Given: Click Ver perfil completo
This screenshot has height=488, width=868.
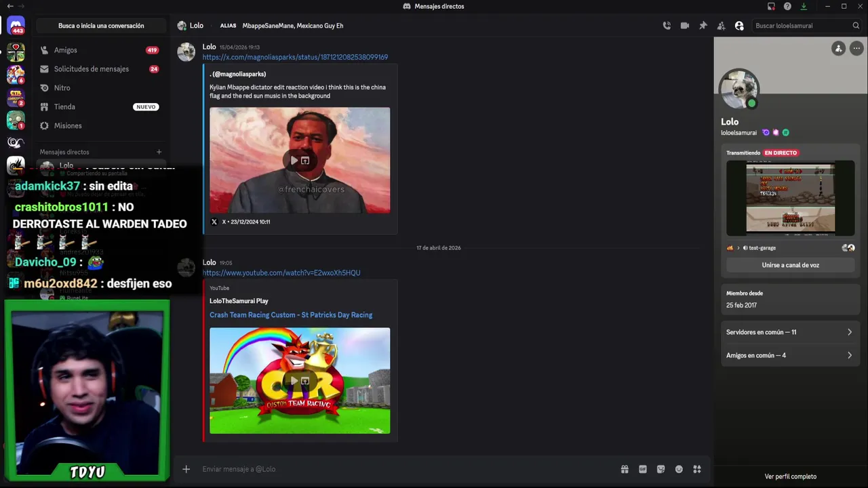Looking at the screenshot, I should [790, 476].
